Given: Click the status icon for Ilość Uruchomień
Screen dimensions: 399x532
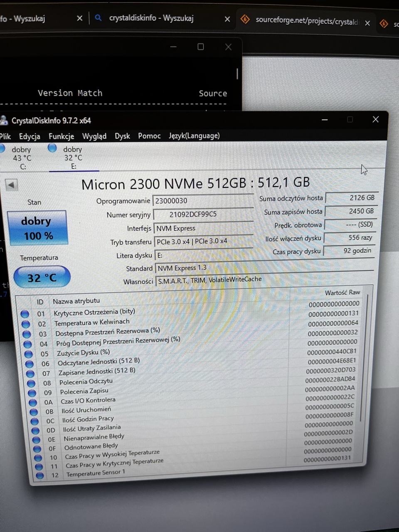Looking at the screenshot, I should 34,412.
